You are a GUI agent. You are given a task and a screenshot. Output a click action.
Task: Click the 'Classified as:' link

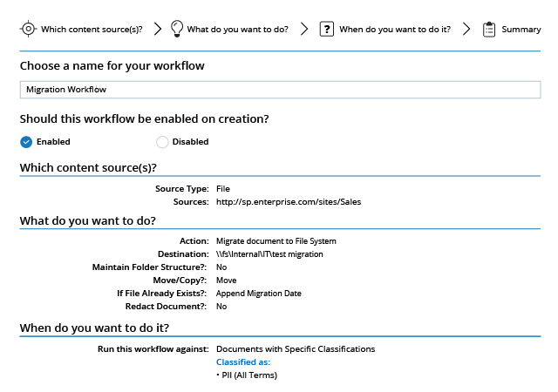243,362
